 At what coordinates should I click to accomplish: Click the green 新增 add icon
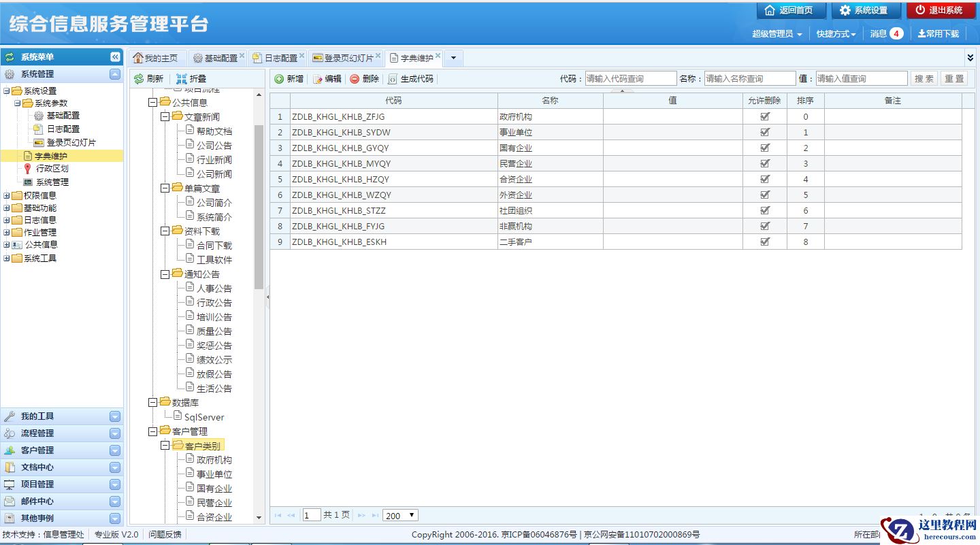pyautogui.click(x=279, y=79)
